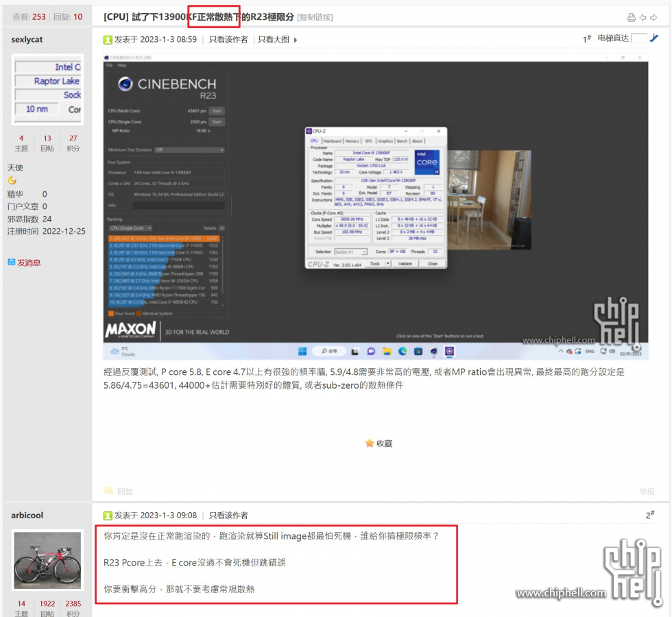Click the Validate button in CPU-Z
Viewport: 672px width, 617px height.
405,263
